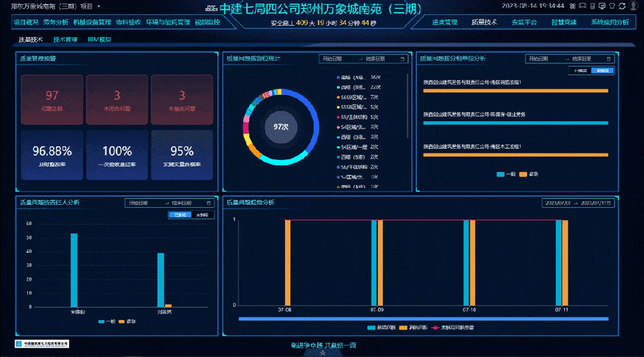
Task: Open the 未闭合问题 3 card
Action: tap(117, 99)
